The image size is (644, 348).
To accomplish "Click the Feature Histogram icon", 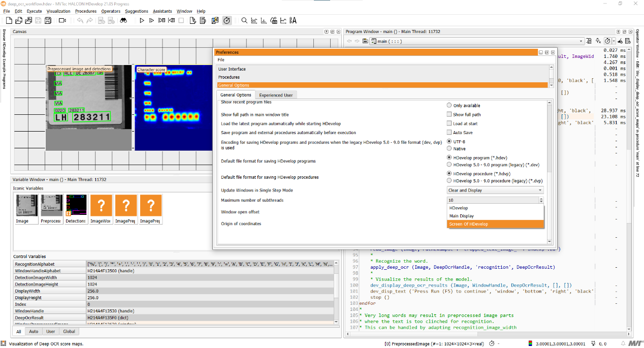I will [264, 20].
